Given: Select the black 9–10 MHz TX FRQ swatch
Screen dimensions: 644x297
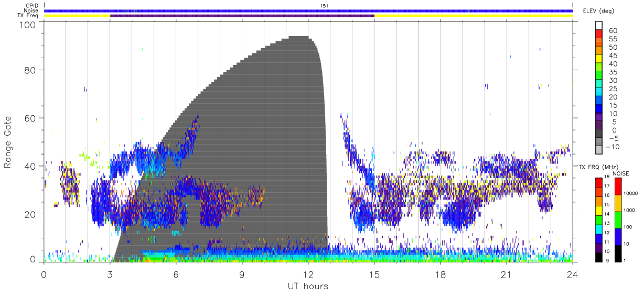Looking at the screenshot, I should 598,257.
